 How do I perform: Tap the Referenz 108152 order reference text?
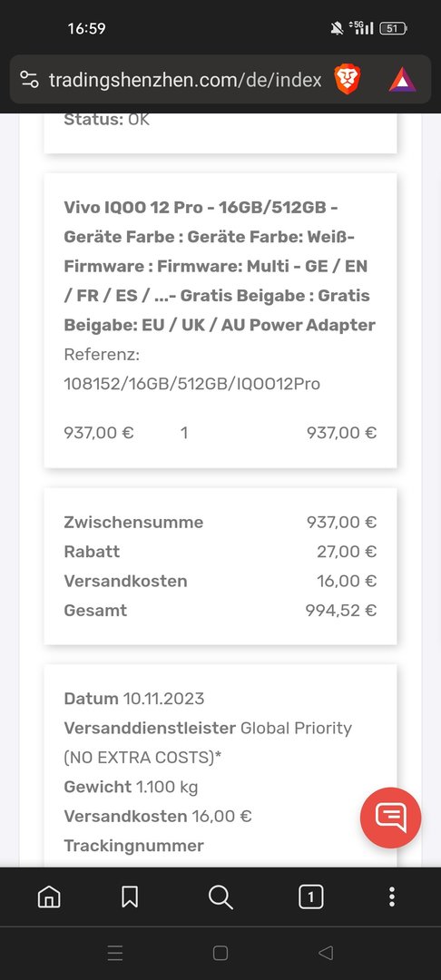coord(191,369)
